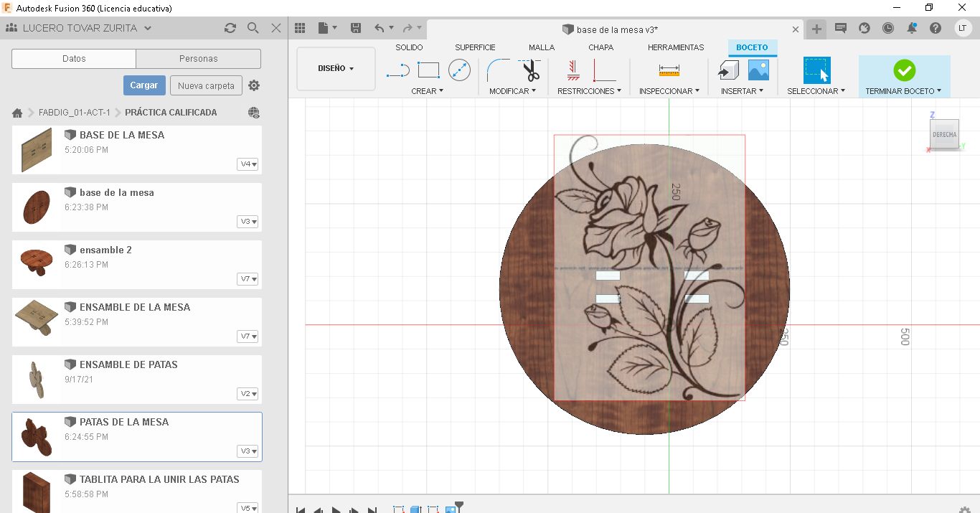980x513 pixels.
Task: Select the BOCETO tab
Action: click(x=752, y=47)
